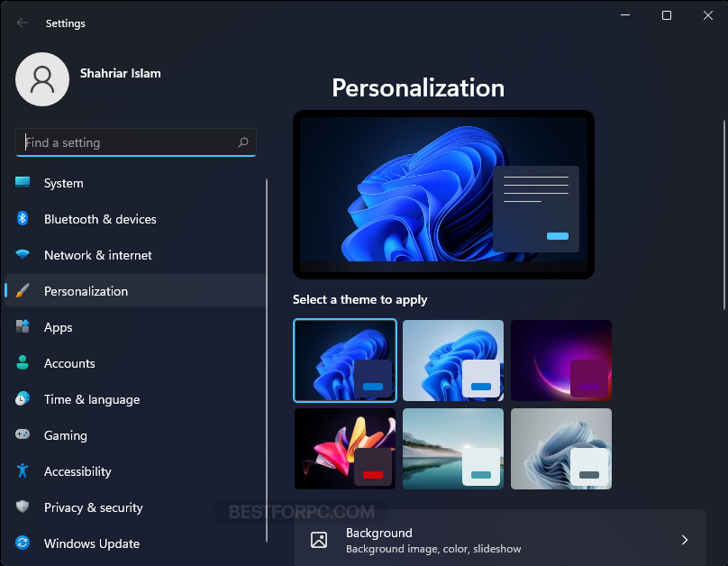Select the dark blue bloom theme
The image size is (728, 566).
coord(345,361)
